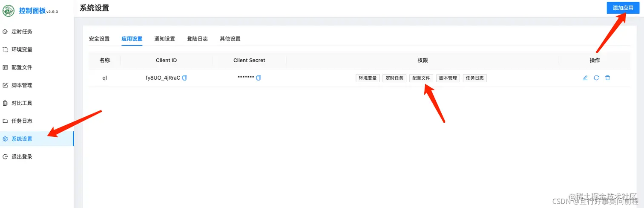Image resolution: width=644 pixels, height=208 pixels.
Task: Click the application name ql
Action: click(x=105, y=78)
